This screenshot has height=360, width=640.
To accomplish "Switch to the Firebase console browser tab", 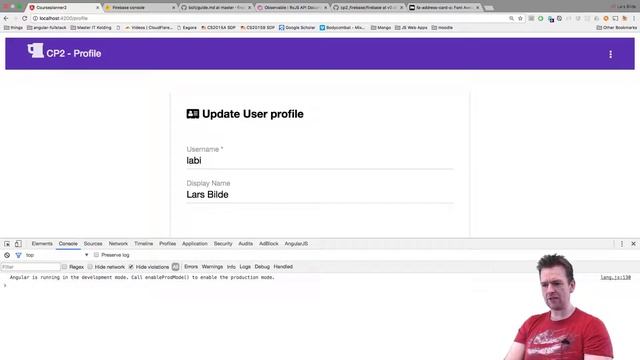I will pos(140,7).
